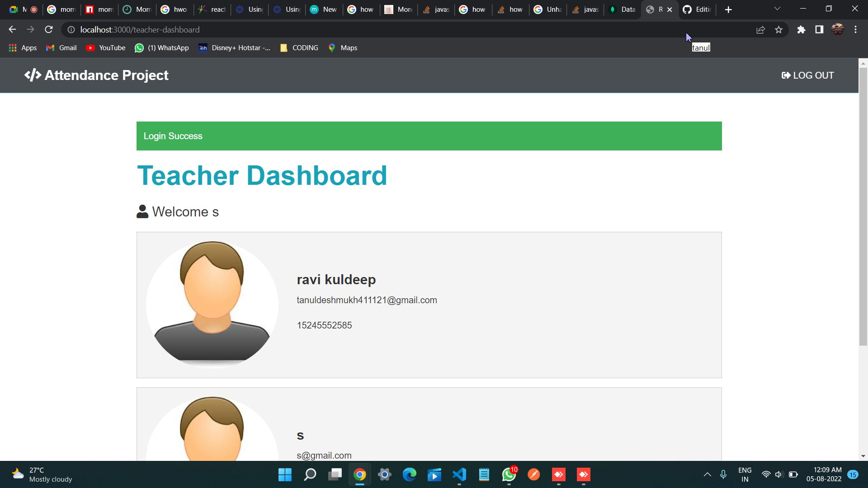This screenshot has height=488, width=868.
Task: Open the tab search dropdown
Action: pyautogui.click(x=777, y=8)
